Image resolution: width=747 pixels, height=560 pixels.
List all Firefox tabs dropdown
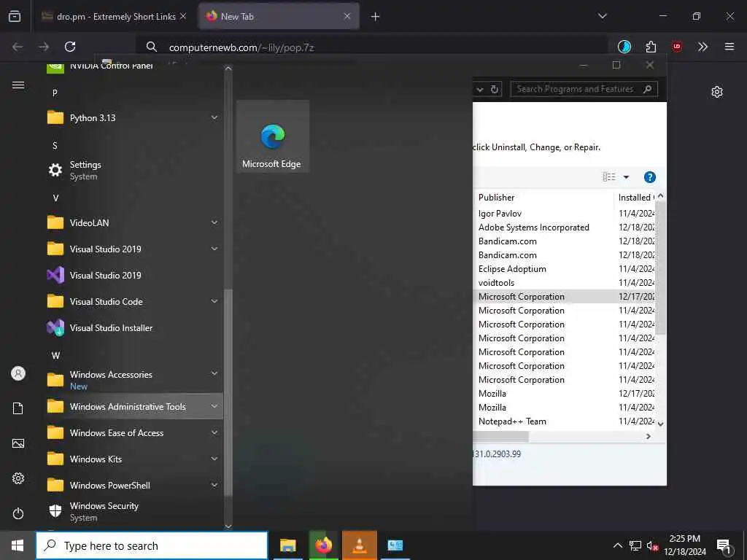pos(602,16)
